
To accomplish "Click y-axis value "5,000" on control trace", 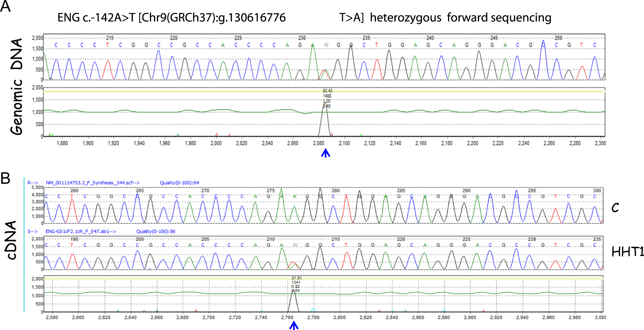I will [x=37, y=188].
